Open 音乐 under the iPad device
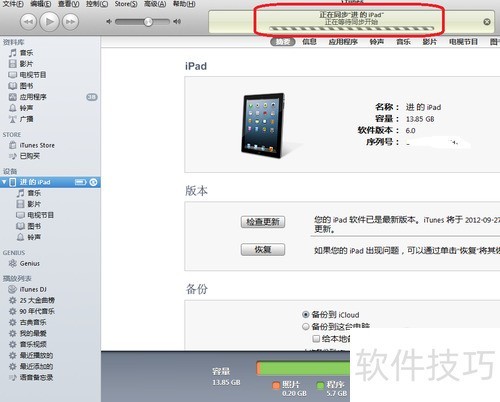The height and width of the screenshot is (402, 500). click(x=34, y=193)
